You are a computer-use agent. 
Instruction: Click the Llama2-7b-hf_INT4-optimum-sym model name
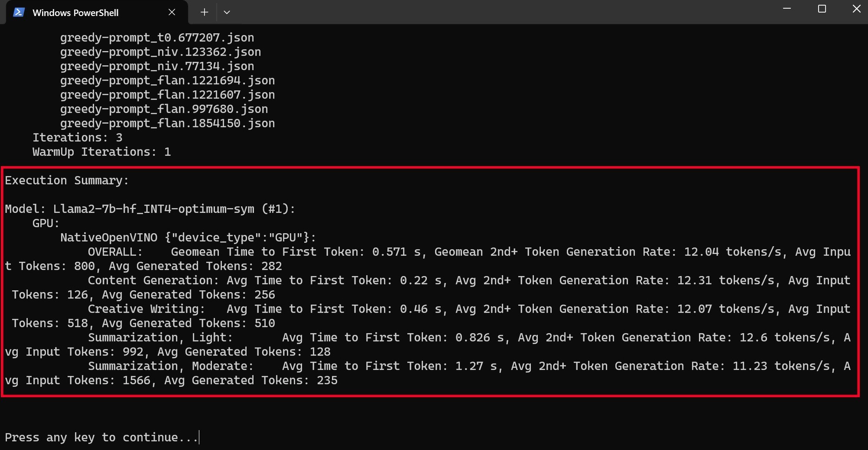coord(154,209)
